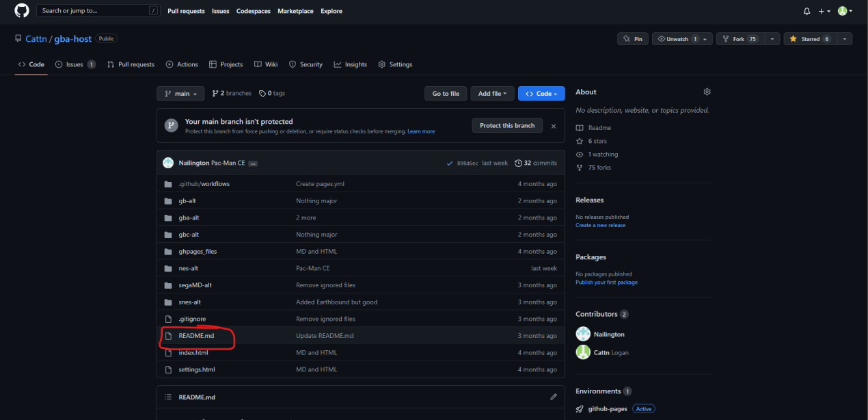This screenshot has height=420, width=868.
Task: Dismiss the branch protection banner
Action: [554, 126]
